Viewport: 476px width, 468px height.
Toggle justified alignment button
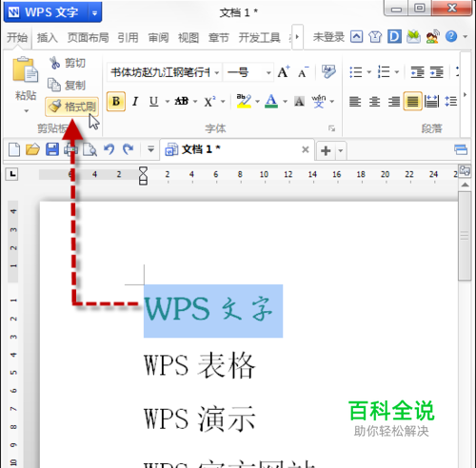pos(412,102)
